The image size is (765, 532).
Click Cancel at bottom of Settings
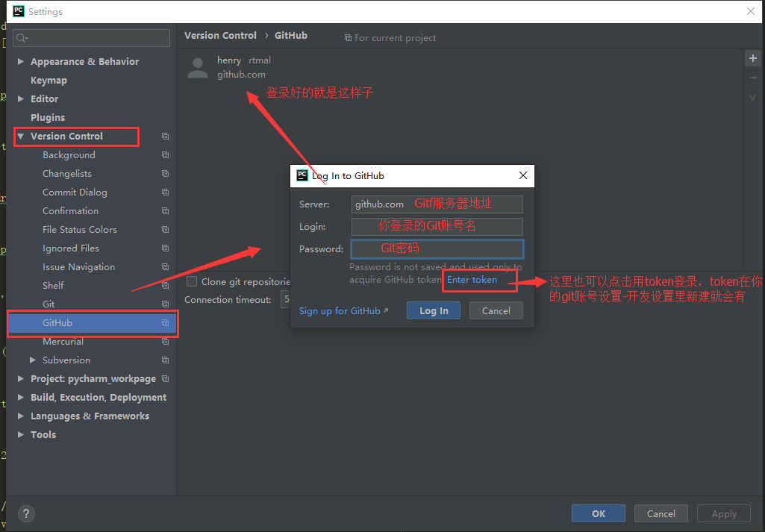(661, 513)
